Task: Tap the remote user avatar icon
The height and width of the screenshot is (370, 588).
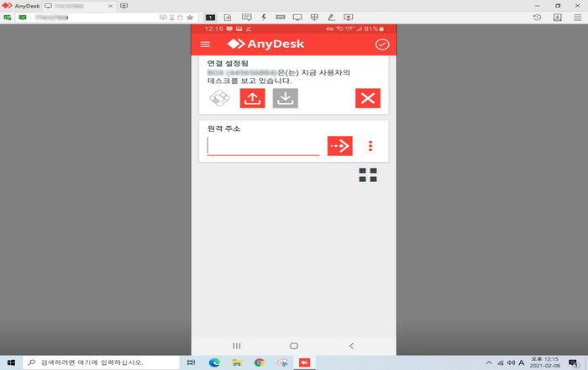Action: 219,98
